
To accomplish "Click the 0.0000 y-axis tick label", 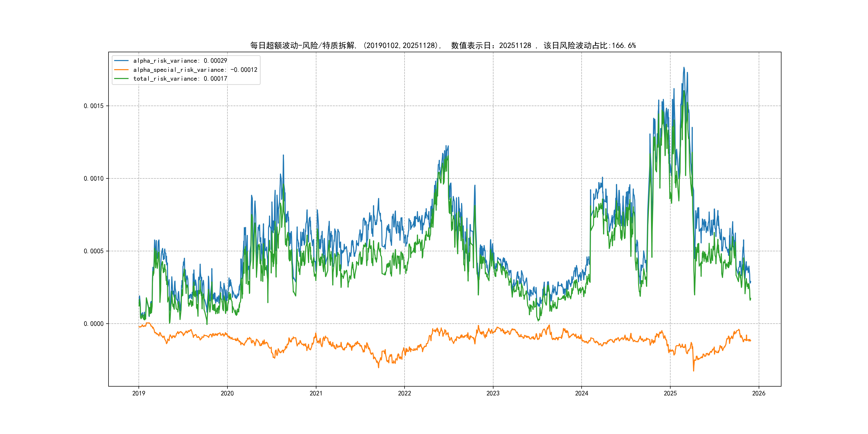I will tap(94, 324).
